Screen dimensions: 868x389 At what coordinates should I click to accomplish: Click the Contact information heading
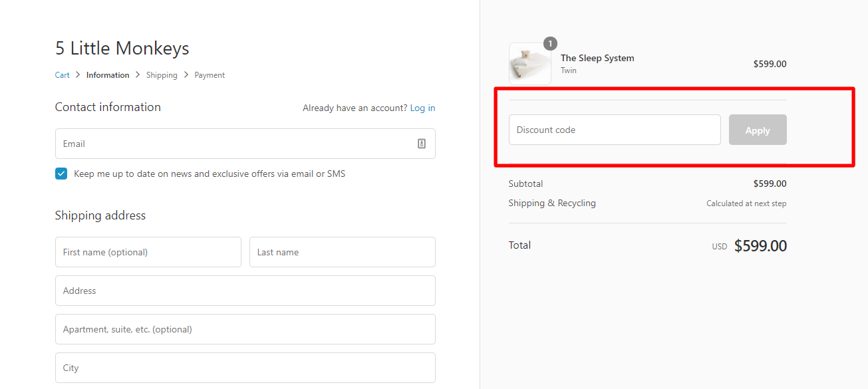(x=108, y=107)
